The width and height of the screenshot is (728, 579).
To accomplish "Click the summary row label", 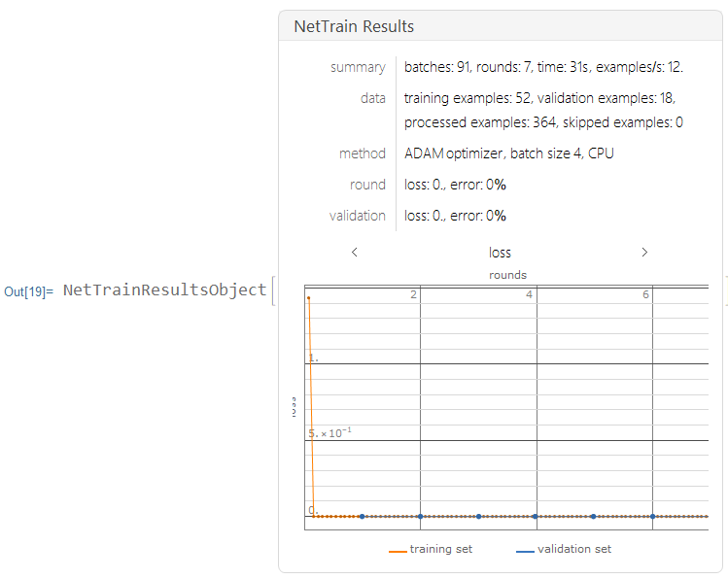I will (x=358, y=67).
